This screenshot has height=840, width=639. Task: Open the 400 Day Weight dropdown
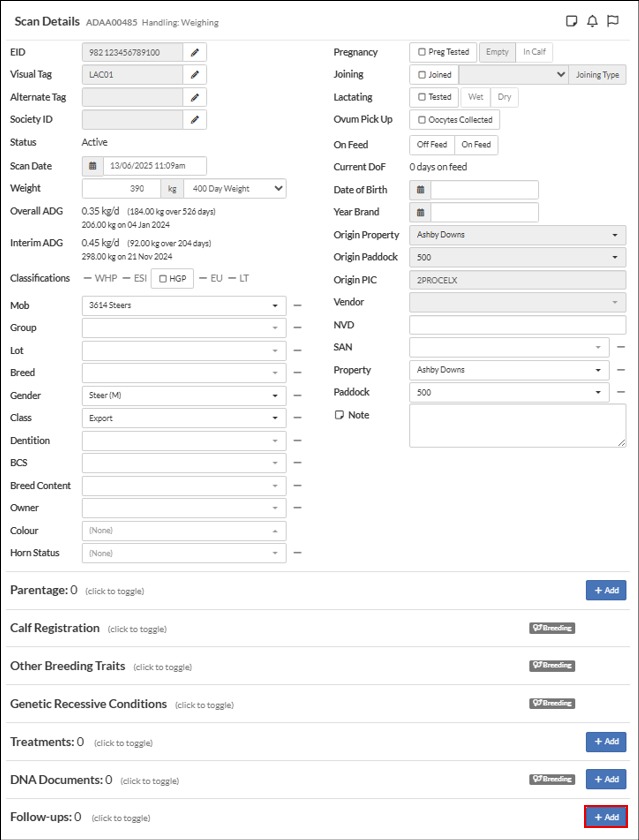pos(234,188)
